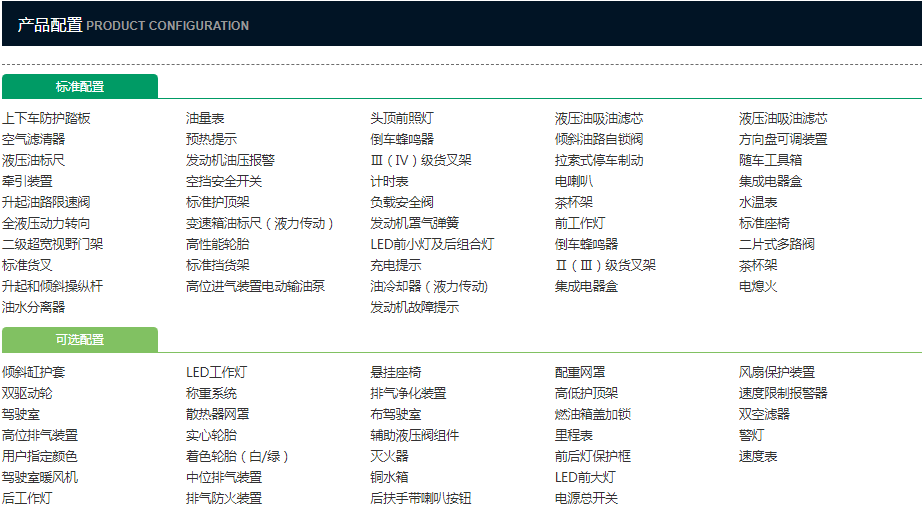922x525 pixels.
Task: Switch to the 可选配置 tab
Action: (x=79, y=340)
